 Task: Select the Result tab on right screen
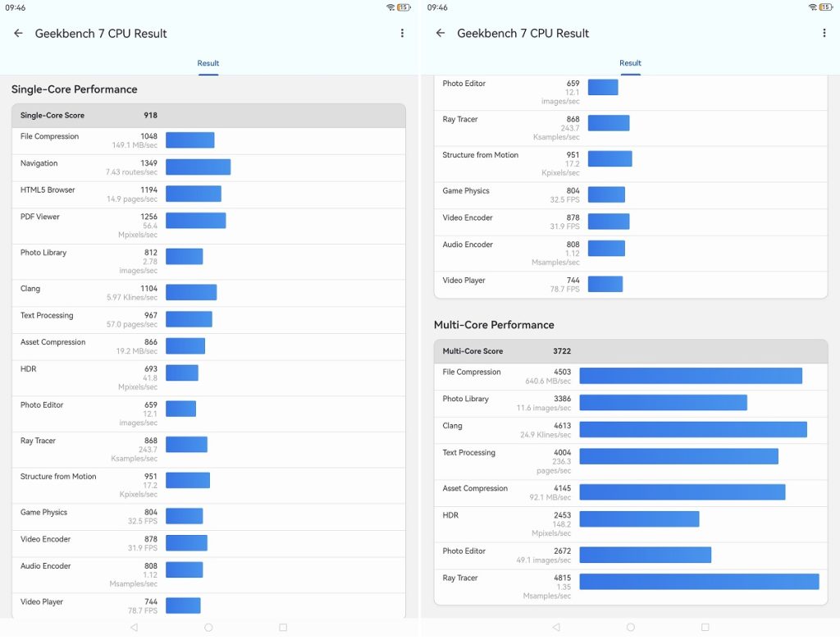pos(630,63)
